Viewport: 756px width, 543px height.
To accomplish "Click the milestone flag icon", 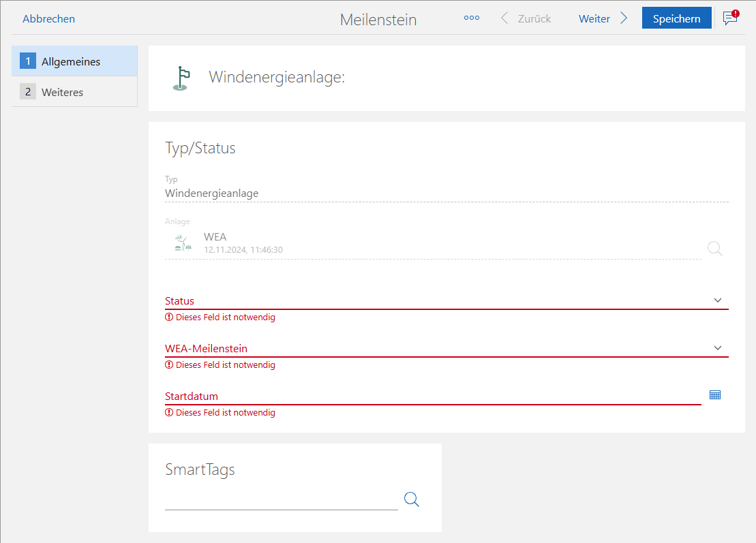I will (181, 78).
